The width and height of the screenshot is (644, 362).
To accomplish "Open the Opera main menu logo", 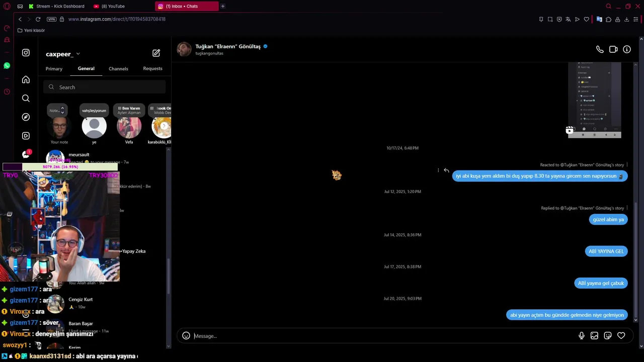I will coord(7,6).
